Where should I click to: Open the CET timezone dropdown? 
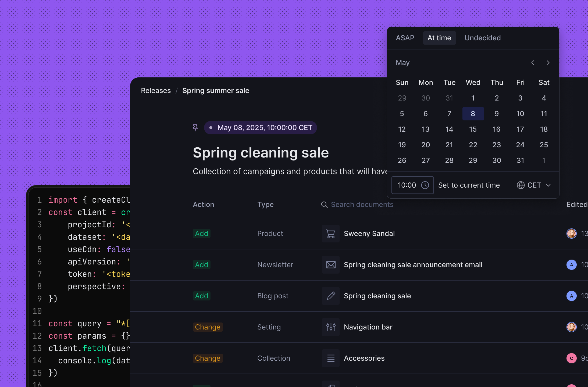[534, 185]
